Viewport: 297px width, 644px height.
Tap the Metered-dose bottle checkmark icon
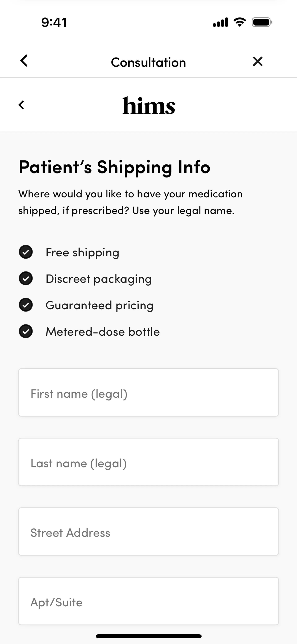point(26,331)
